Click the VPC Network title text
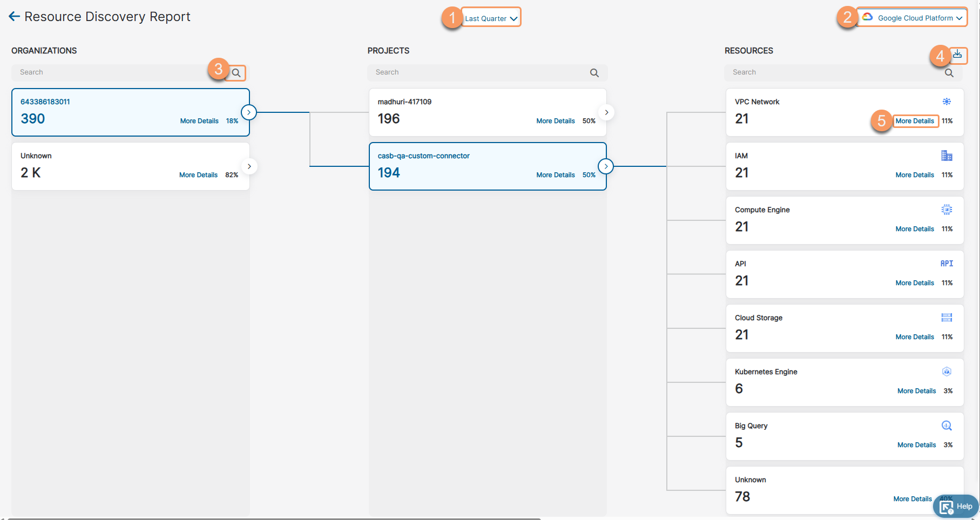This screenshot has height=520, width=980. pyautogui.click(x=757, y=102)
